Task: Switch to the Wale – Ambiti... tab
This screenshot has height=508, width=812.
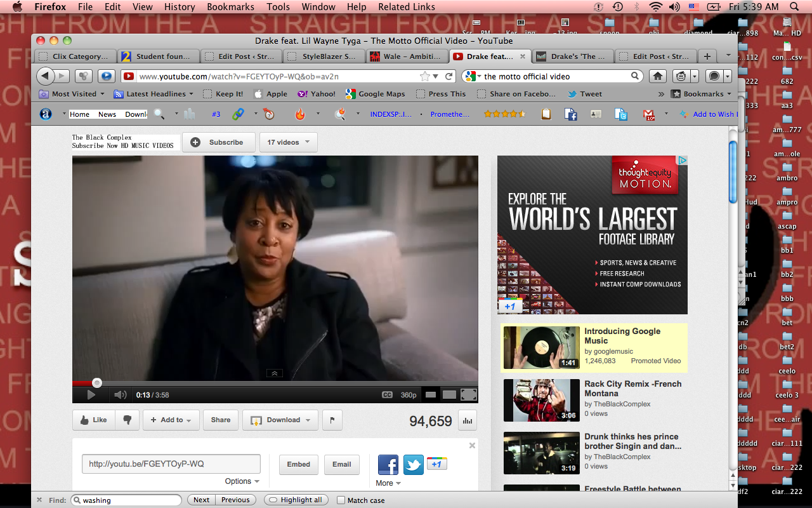Action: (406, 56)
